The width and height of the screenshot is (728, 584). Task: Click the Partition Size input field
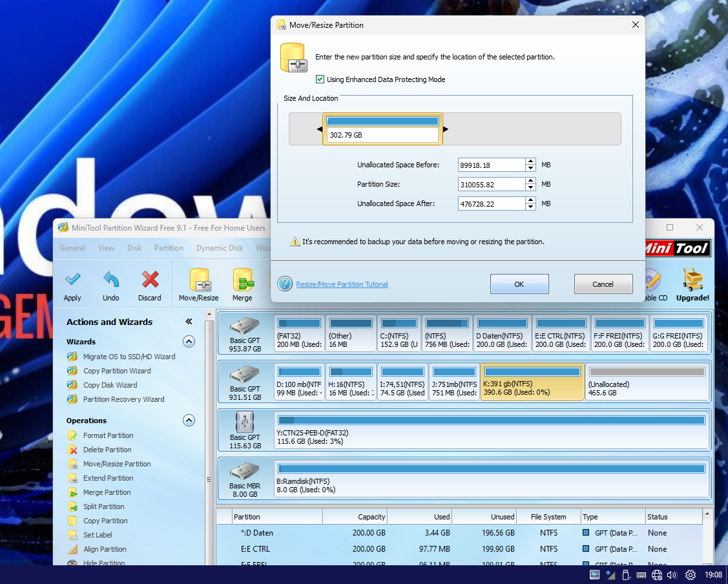492,184
